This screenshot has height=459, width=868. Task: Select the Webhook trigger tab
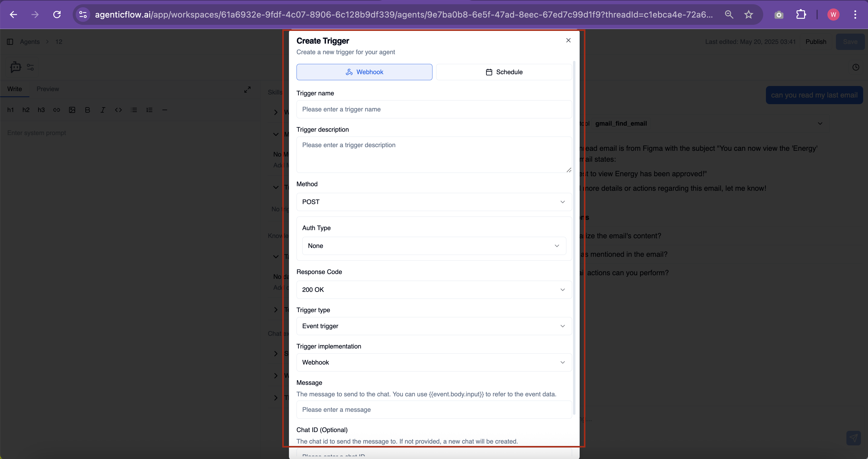[x=364, y=72]
